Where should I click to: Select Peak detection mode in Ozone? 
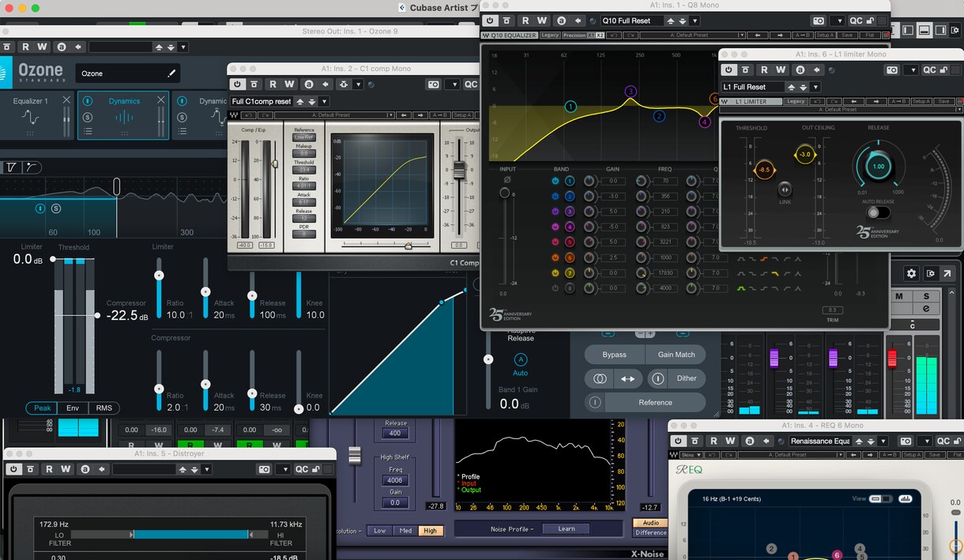point(41,408)
